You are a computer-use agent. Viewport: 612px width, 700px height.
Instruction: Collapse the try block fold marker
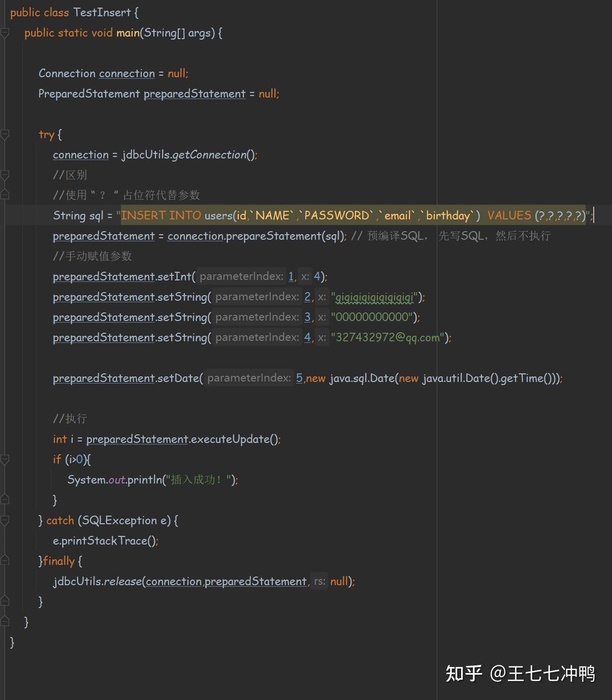pos(5,135)
